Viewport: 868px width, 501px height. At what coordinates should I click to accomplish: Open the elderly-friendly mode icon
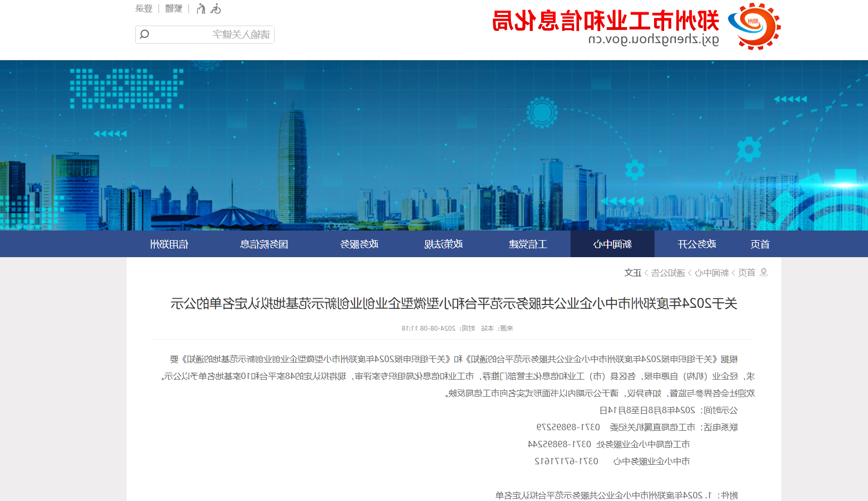coord(201,9)
